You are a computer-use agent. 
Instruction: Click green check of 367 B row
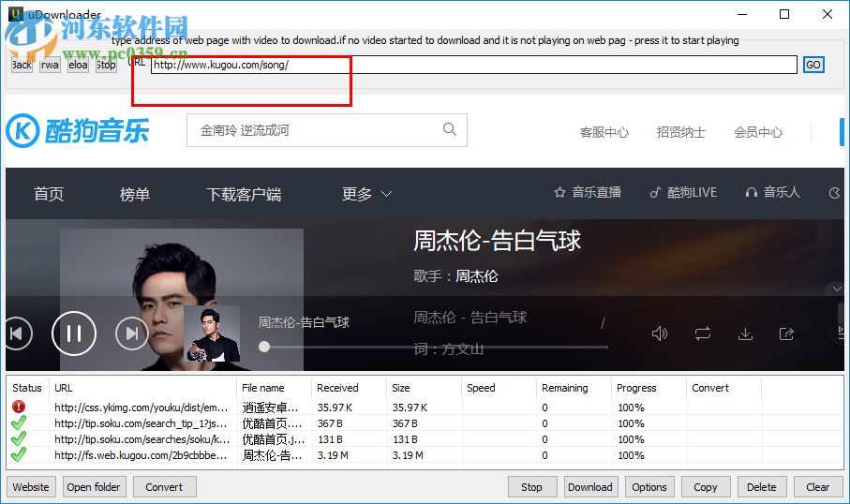19,422
